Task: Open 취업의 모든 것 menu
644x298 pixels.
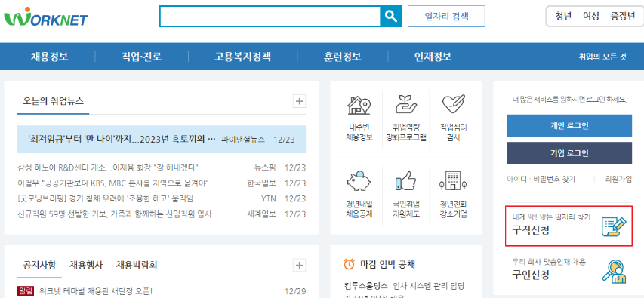Action: coord(602,57)
